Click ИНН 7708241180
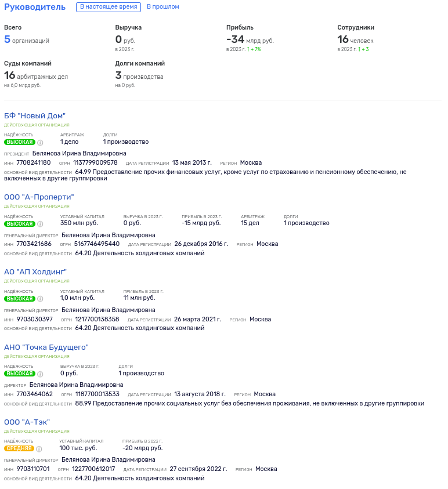 click(34, 163)
